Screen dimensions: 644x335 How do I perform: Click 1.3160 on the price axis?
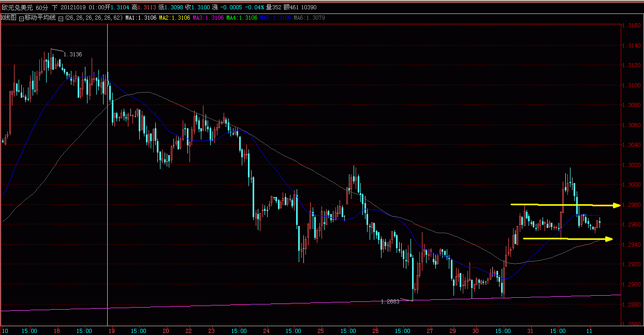pyautogui.click(x=632, y=25)
